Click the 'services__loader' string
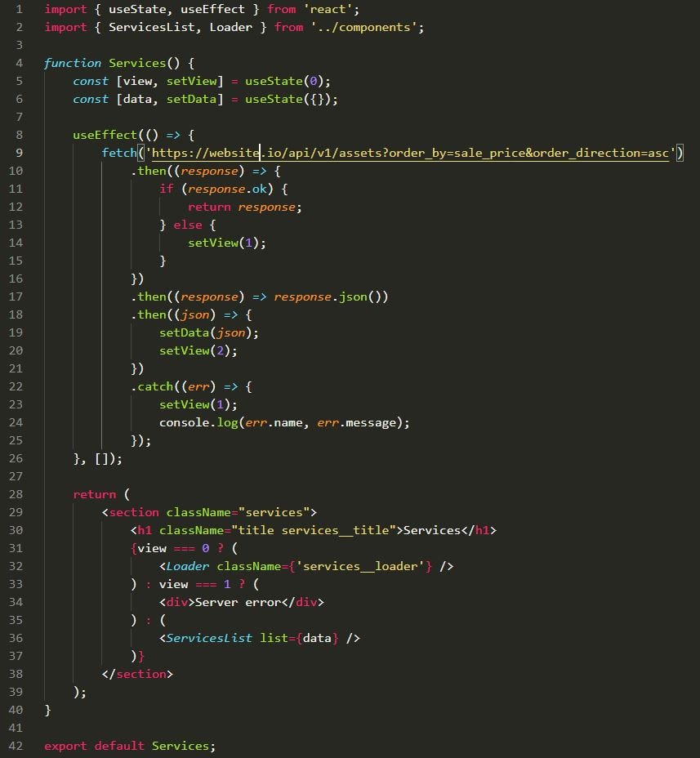700x758 pixels. tap(360, 566)
